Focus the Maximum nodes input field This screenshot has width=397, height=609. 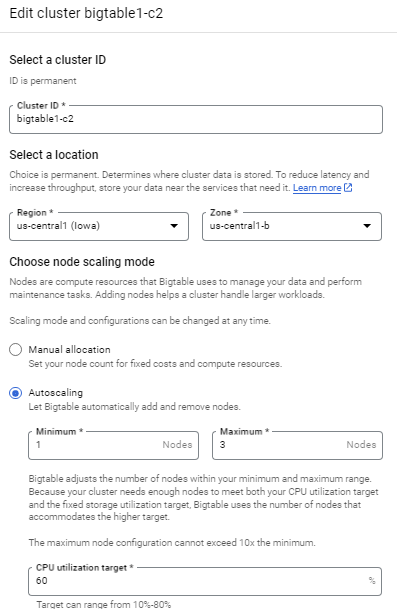click(297, 445)
